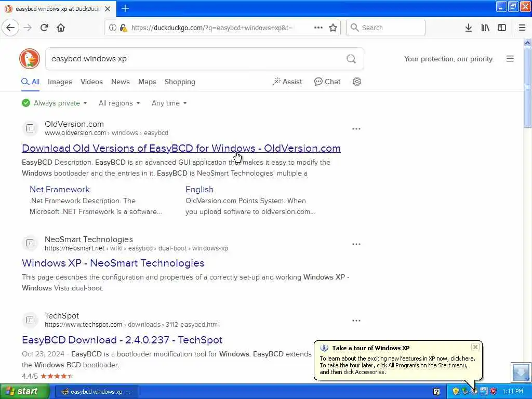Click the vertical scrollbar up arrow

coord(528,43)
